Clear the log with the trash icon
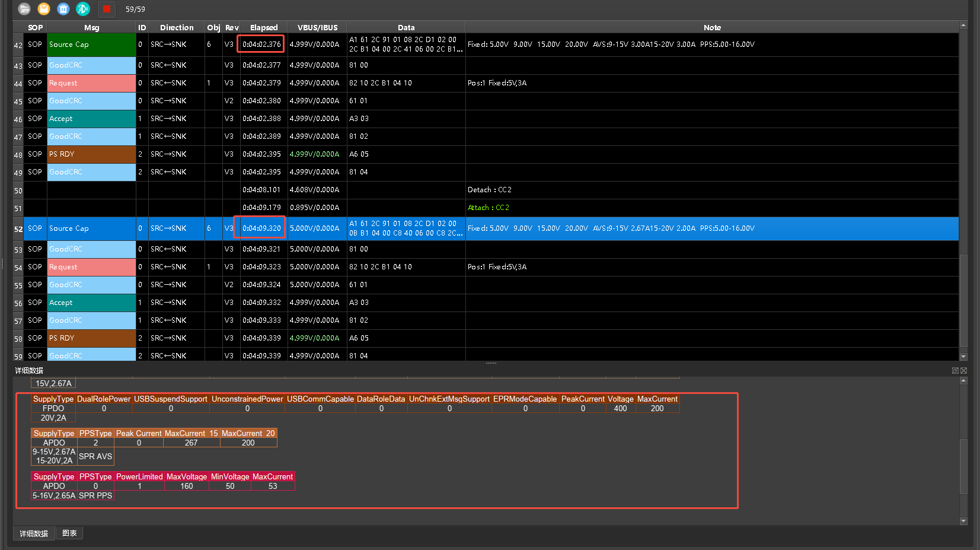The width and height of the screenshot is (980, 550). pyautogui.click(x=63, y=9)
